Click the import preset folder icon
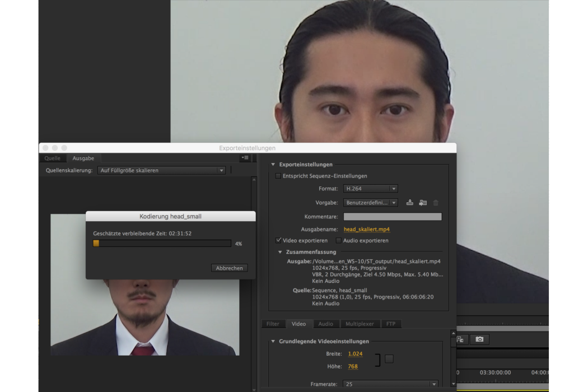 click(423, 203)
